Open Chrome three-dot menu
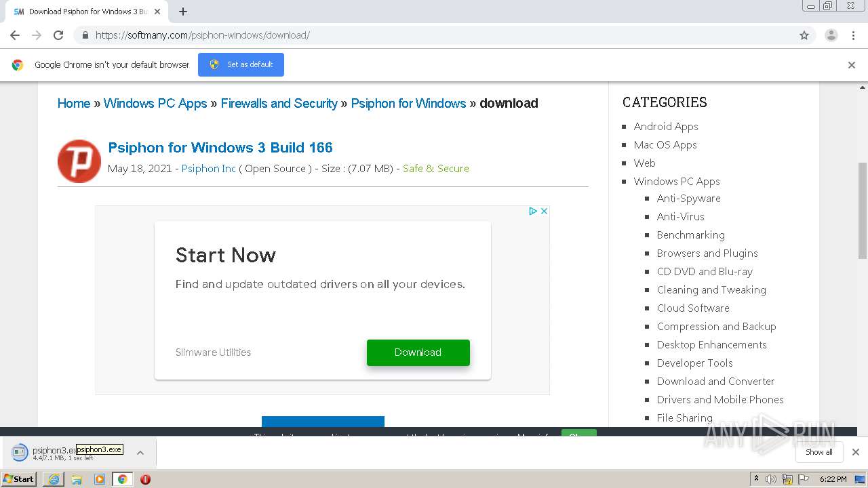The width and height of the screenshot is (868, 488). coord(854,35)
